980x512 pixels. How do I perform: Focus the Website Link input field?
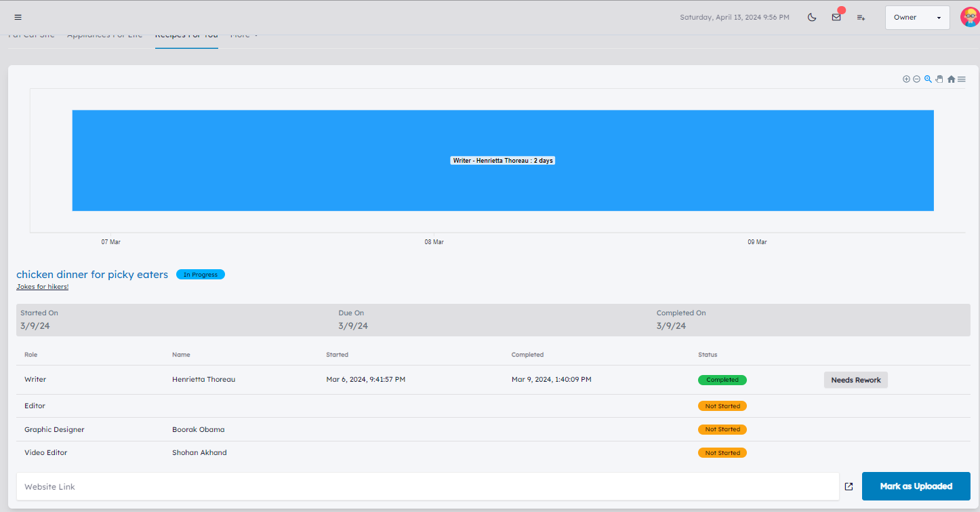coord(428,486)
